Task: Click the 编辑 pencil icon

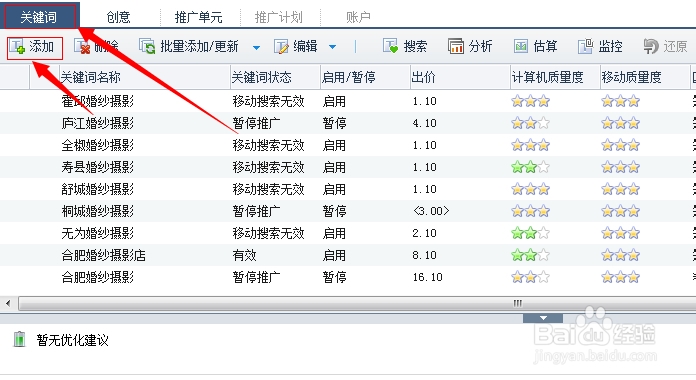Action: point(281,47)
